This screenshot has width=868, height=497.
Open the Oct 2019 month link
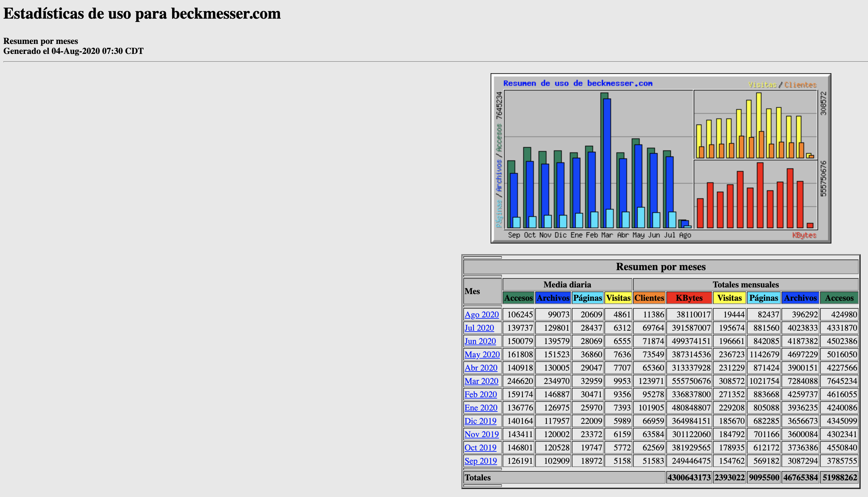[x=480, y=447]
